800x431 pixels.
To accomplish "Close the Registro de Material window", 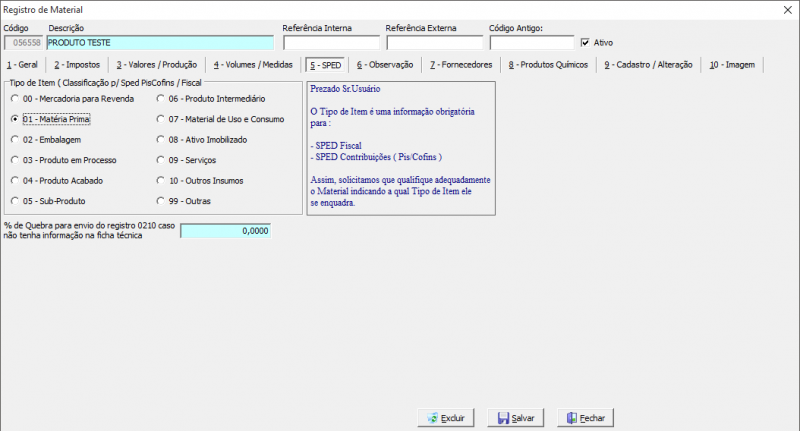I will [x=788, y=10].
